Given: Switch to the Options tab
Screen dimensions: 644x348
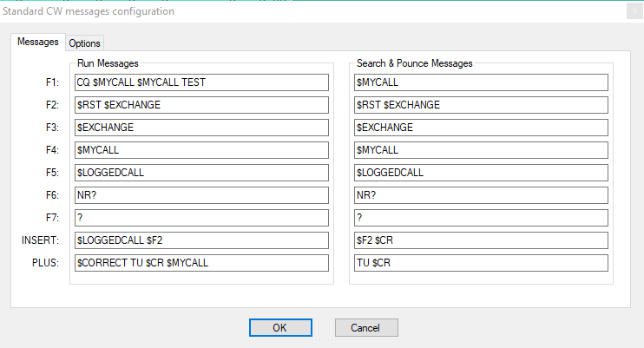Looking at the screenshot, I should coord(84,43).
